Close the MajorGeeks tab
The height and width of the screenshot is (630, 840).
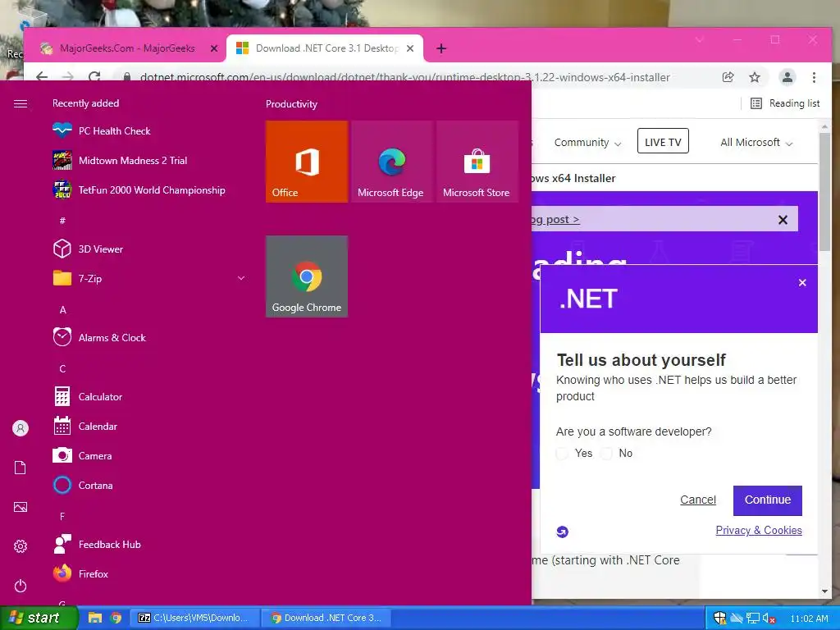[x=214, y=48]
